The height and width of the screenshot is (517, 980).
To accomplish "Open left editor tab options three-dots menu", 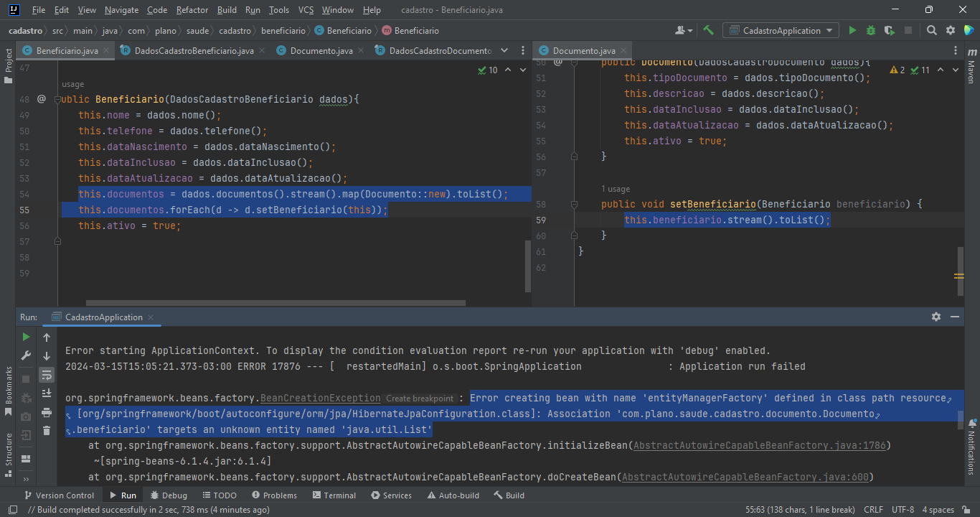I will pos(522,51).
